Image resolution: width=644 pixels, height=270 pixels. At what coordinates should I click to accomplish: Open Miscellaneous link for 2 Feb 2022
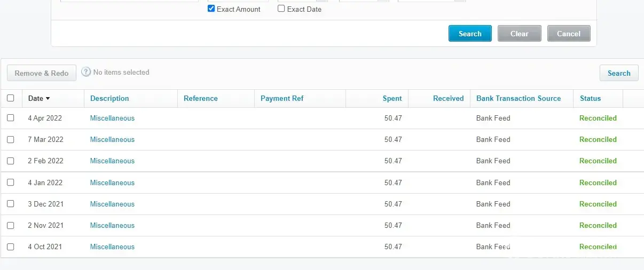[112, 161]
